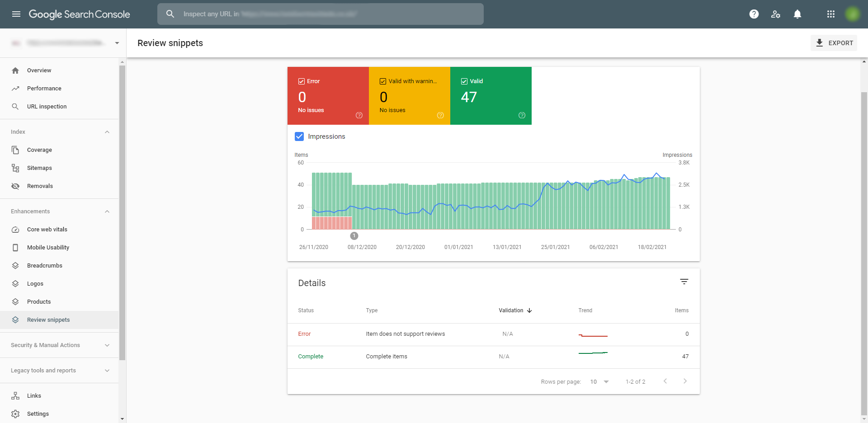Click the Trend column header
The image size is (868, 423).
click(585, 310)
